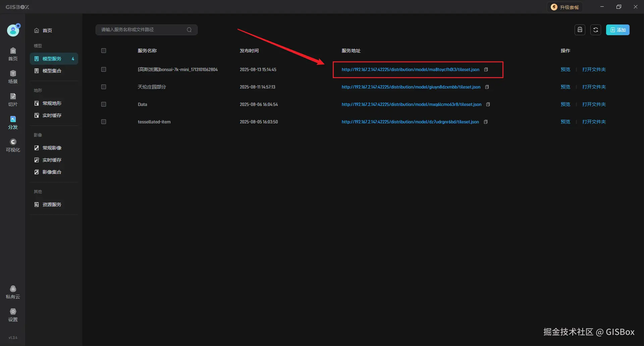Screen dimensions: 644x346
Task: Select 模型服务 in the side menu
Action: tap(54, 59)
